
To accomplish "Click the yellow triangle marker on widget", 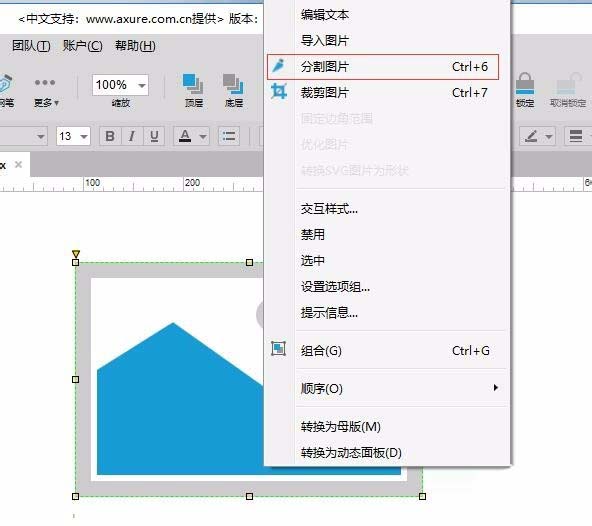I will pos(76,253).
